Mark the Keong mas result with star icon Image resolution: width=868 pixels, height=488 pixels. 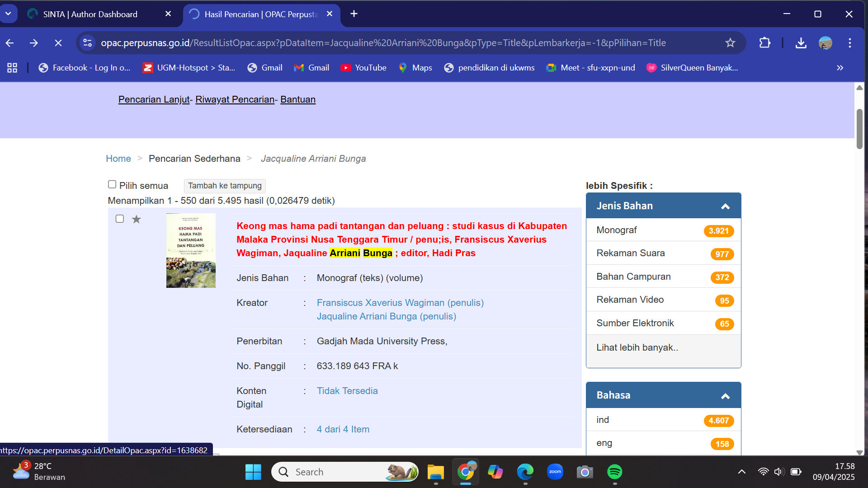136,219
